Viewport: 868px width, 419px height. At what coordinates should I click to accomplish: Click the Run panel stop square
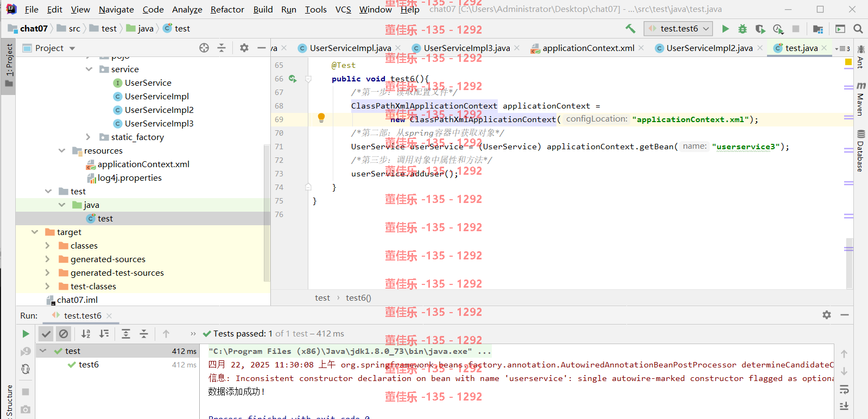(x=26, y=391)
